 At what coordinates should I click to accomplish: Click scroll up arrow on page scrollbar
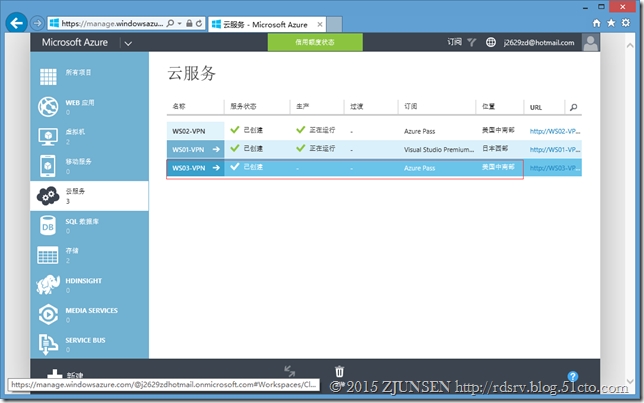[x=630, y=46]
